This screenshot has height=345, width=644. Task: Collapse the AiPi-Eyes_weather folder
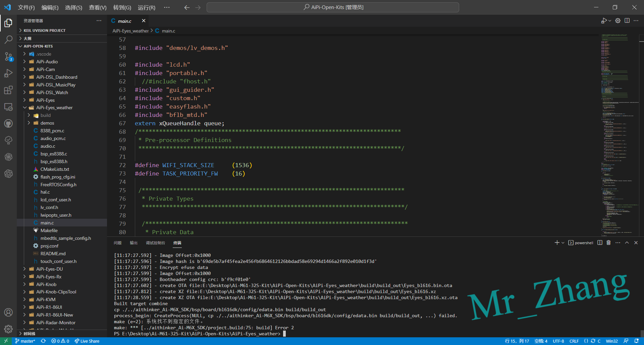(62, 108)
